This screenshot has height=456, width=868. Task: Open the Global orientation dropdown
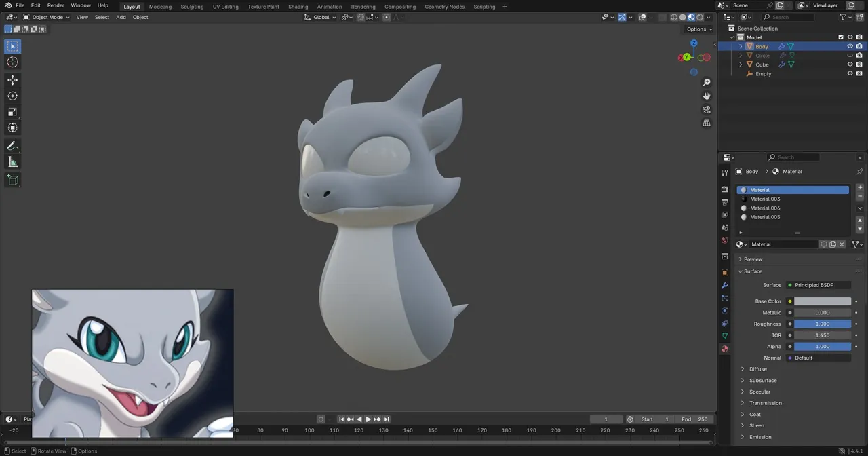pos(320,17)
